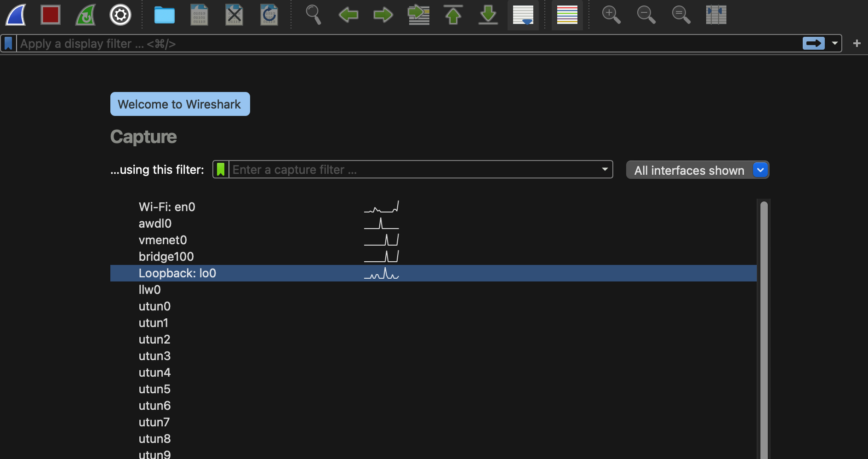
Task: Select the Wi-Fi: en0 interface
Action: pyautogui.click(x=167, y=207)
